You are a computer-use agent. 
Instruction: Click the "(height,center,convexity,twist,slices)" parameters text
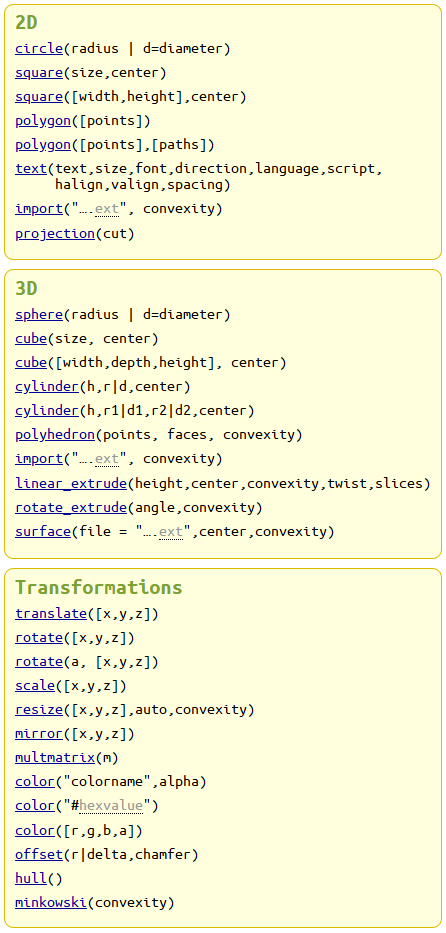[279, 483]
